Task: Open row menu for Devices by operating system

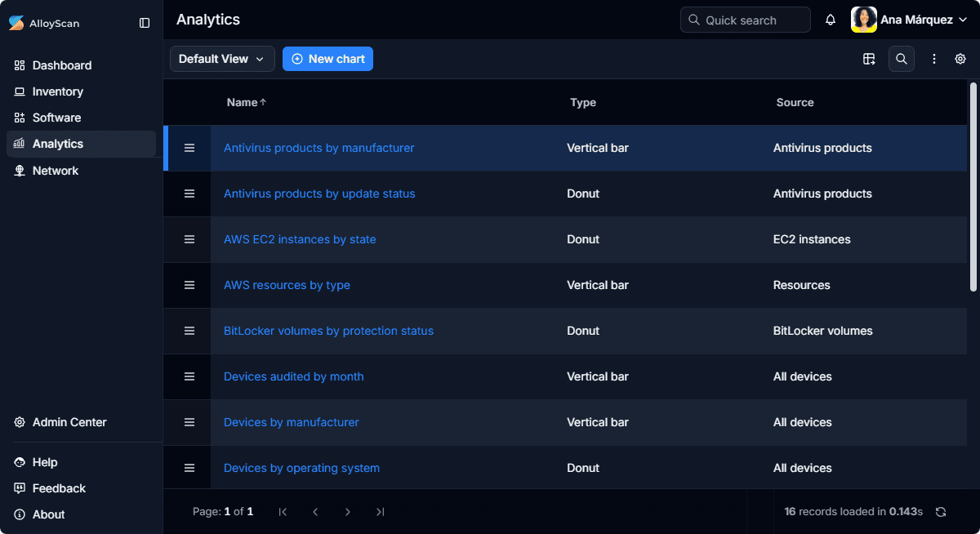Action: 189,468
